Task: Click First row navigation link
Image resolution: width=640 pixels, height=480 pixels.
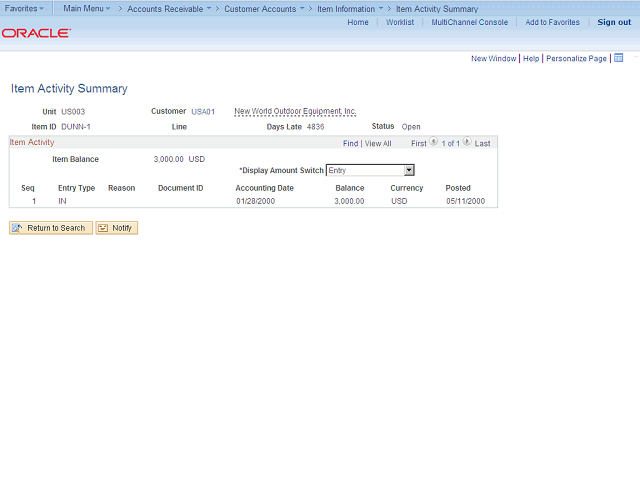Action: (419, 143)
